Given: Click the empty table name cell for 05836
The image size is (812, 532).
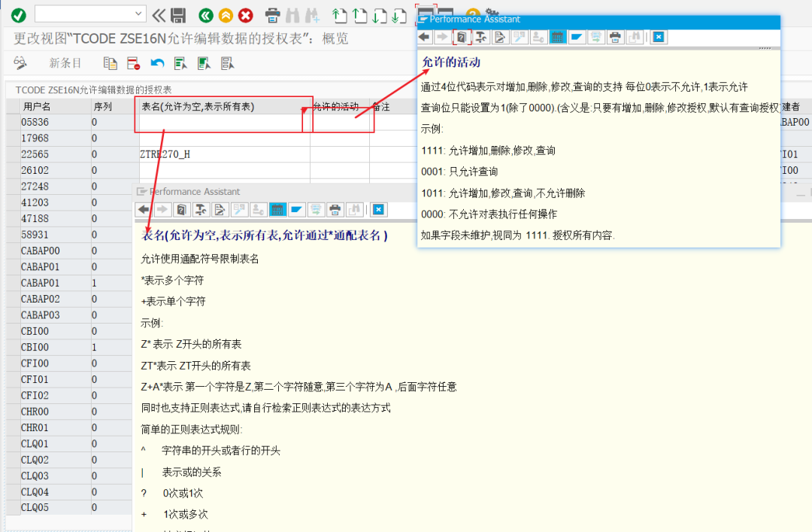Looking at the screenshot, I should (x=224, y=123).
